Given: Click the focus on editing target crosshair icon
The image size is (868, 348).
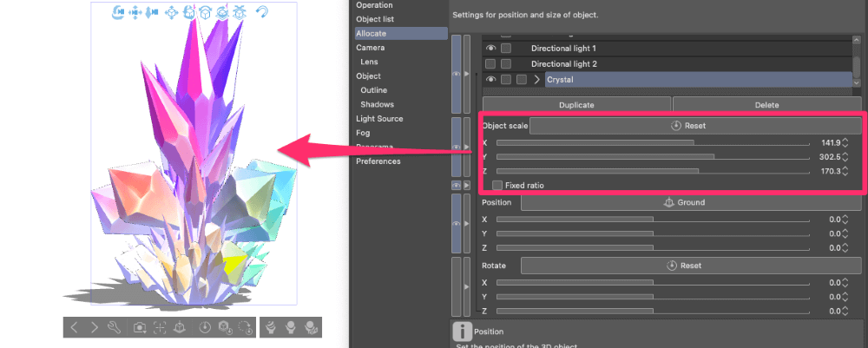Looking at the screenshot, I should click(160, 327).
